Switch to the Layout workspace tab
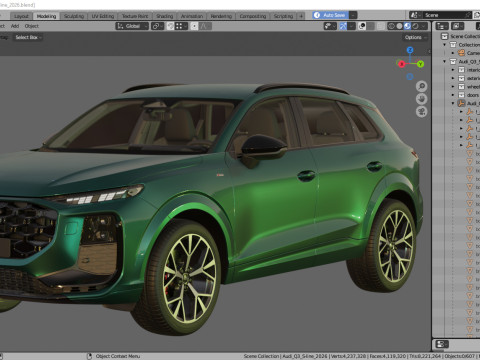480x360 pixels. pos(21,16)
